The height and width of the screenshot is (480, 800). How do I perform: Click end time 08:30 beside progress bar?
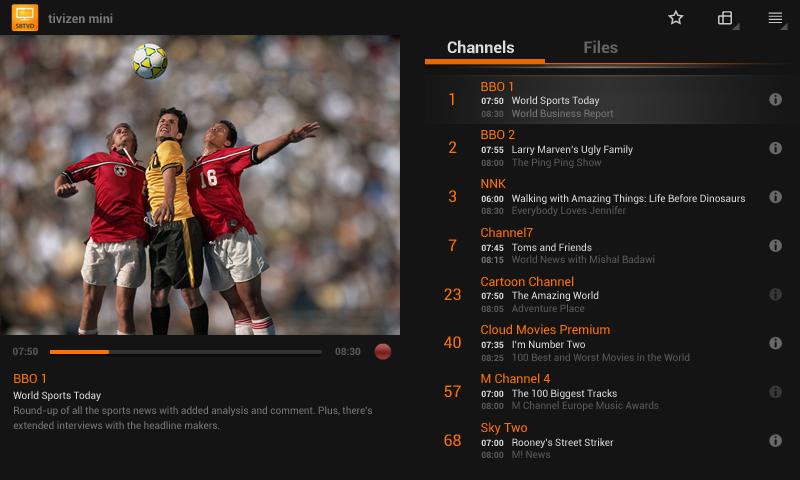tap(347, 351)
